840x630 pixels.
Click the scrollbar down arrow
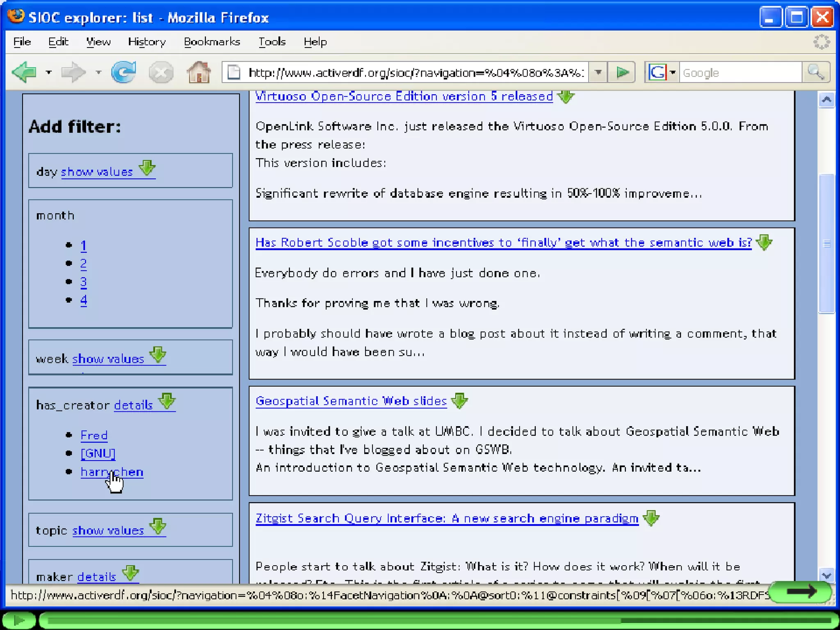pyautogui.click(x=827, y=575)
